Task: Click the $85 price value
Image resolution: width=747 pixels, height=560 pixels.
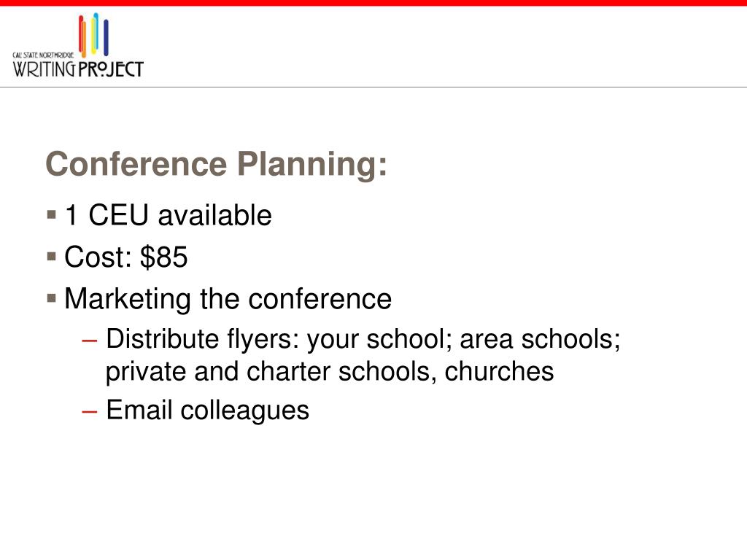Action: click(164, 257)
